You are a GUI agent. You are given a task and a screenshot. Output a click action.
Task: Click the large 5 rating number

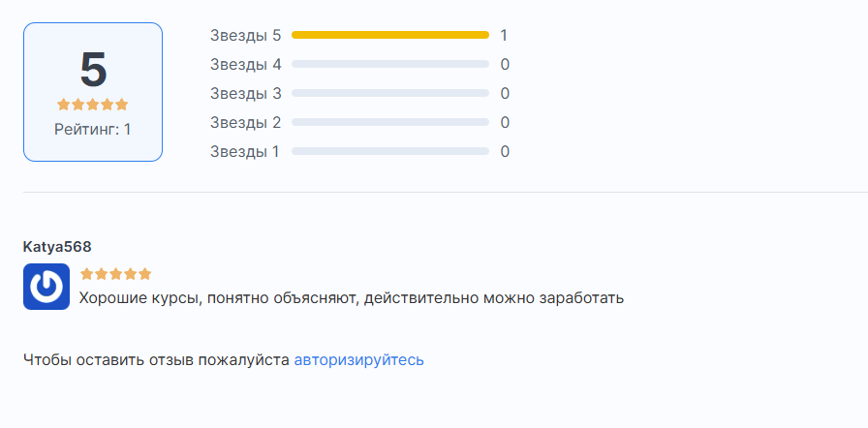(93, 70)
